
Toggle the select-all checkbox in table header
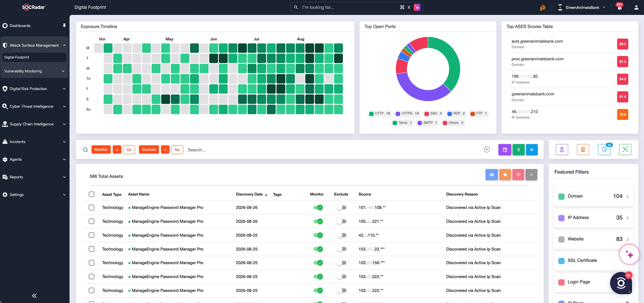click(91, 194)
